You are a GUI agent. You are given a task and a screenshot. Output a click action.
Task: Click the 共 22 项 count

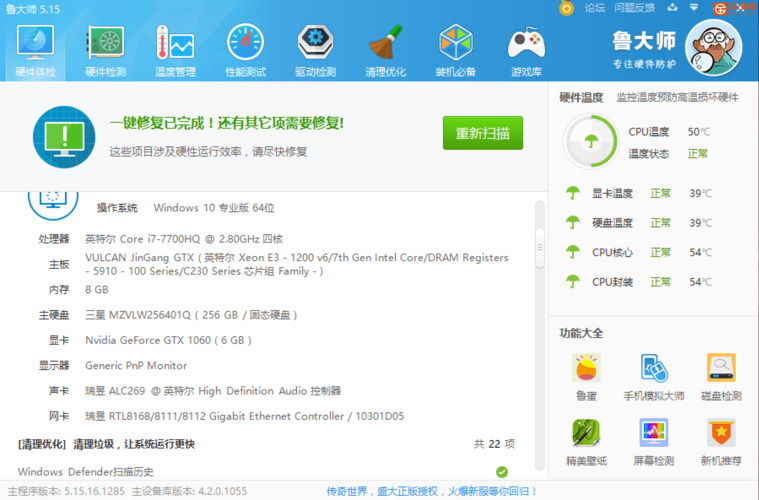point(494,444)
